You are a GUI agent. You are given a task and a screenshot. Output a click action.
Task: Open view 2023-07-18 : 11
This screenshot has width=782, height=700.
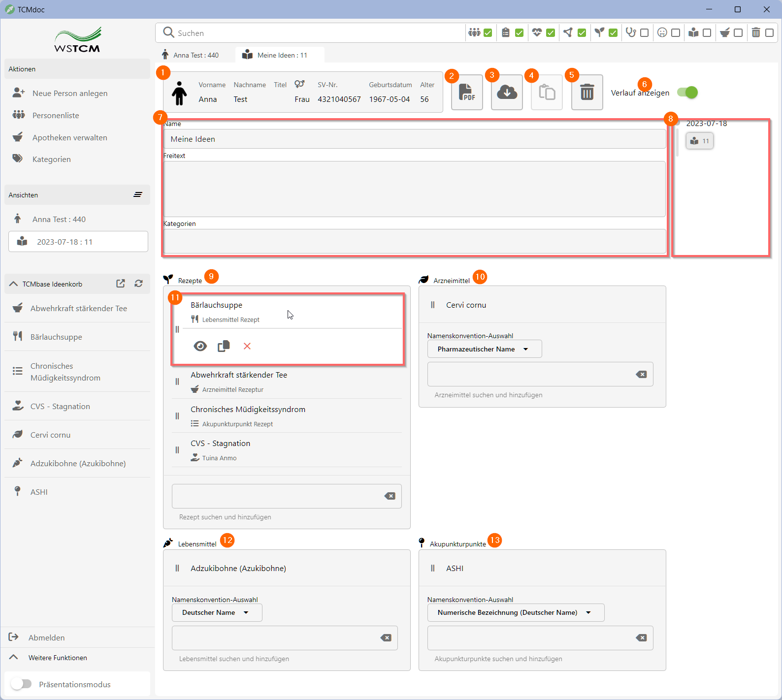tap(78, 242)
